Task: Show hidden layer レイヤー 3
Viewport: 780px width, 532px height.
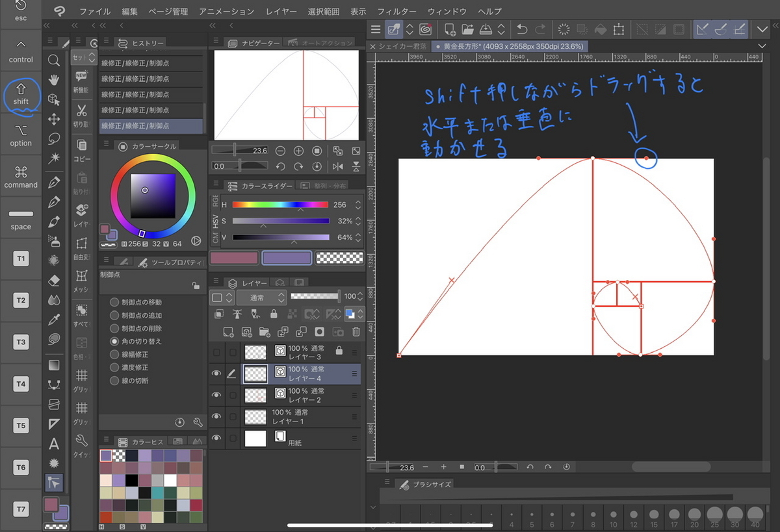Action: (217, 351)
